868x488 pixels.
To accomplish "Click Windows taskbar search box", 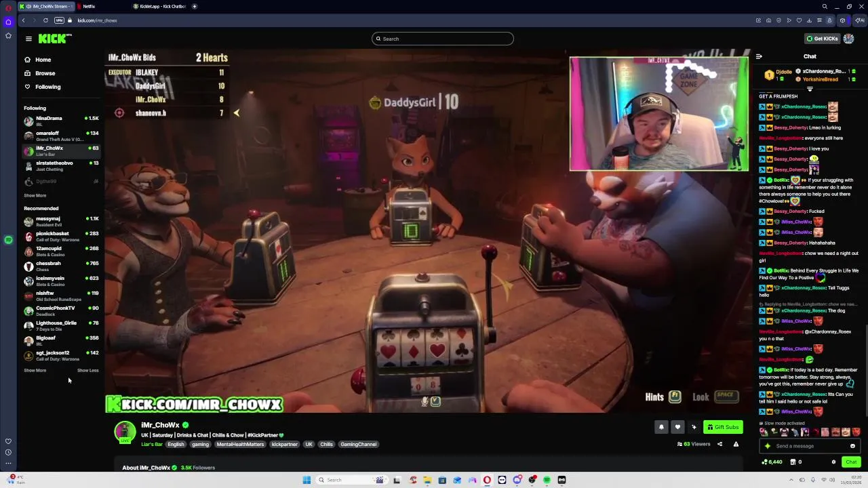I will [351, 480].
